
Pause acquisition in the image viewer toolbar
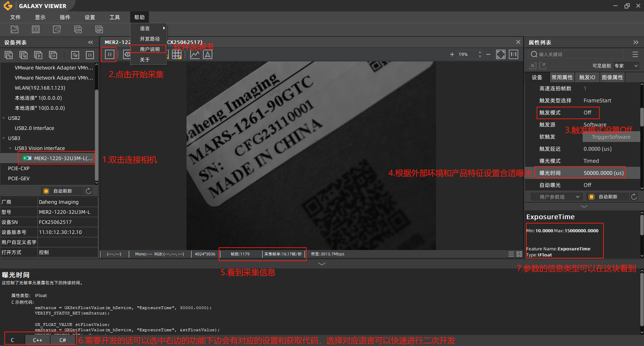coord(109,54)
